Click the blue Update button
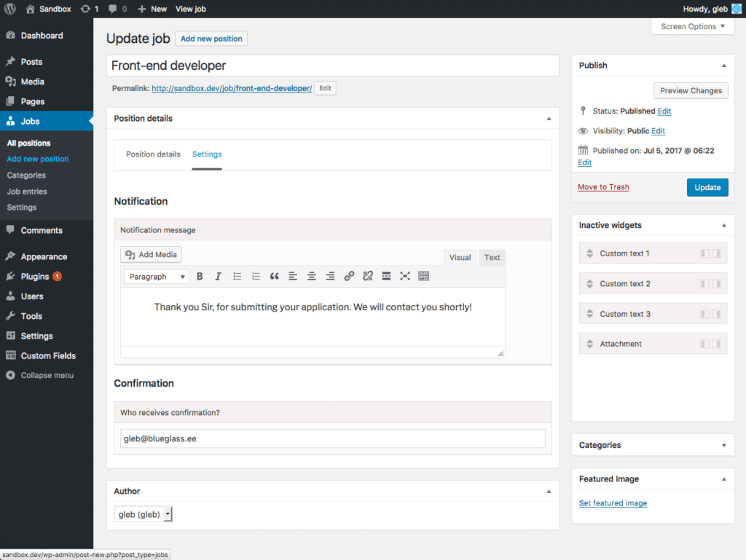 [x=707, y=187]
